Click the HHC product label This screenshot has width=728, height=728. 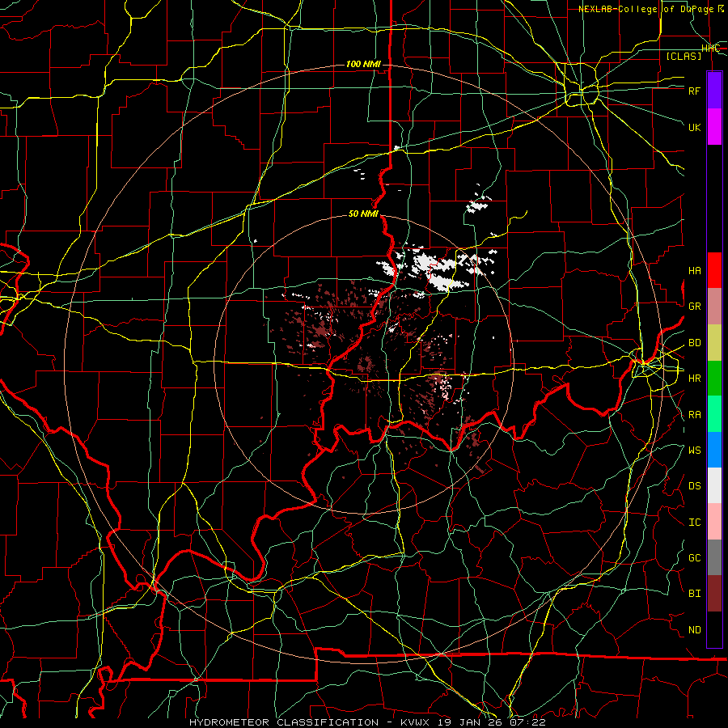pyautogui.click(x=710, y=49)
